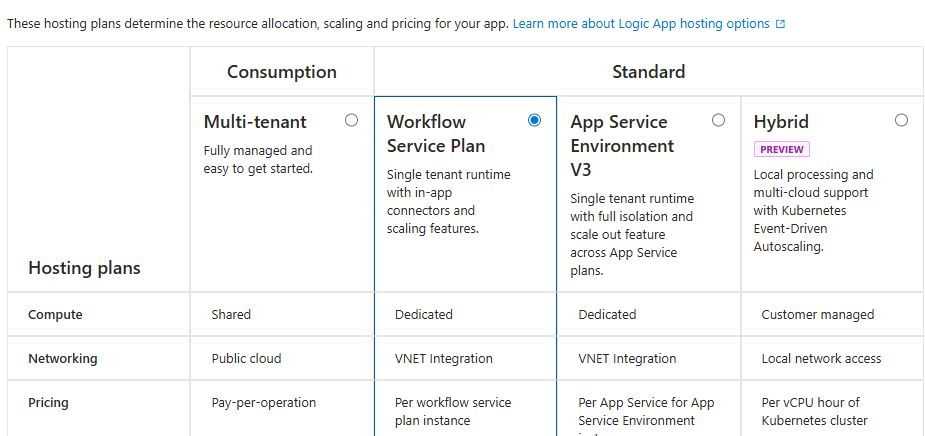This screenshot has height=436, width=925.
Task: Click the Compute row label
Action: click(x=55, y=315)
